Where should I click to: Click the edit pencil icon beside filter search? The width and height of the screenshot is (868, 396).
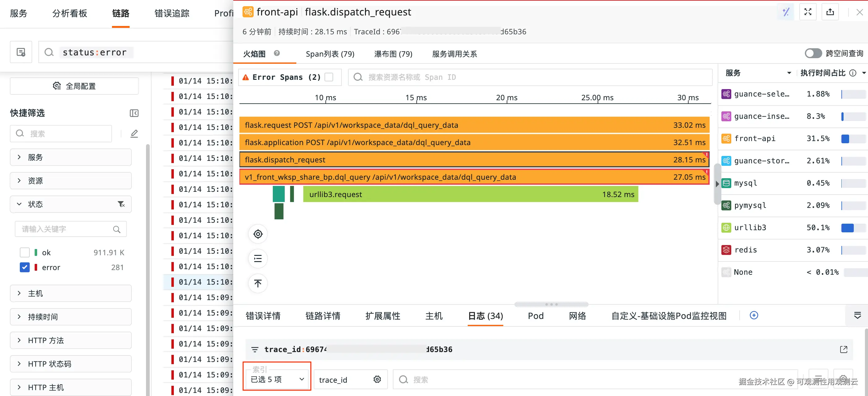click(x=134, y=134)
